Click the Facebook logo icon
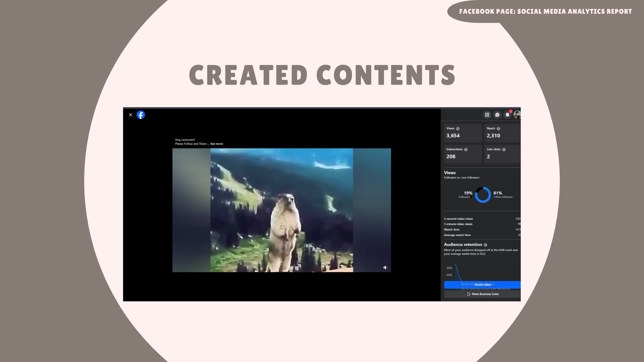The width and height of the screenshot is (644, 362). coord(141,115)
